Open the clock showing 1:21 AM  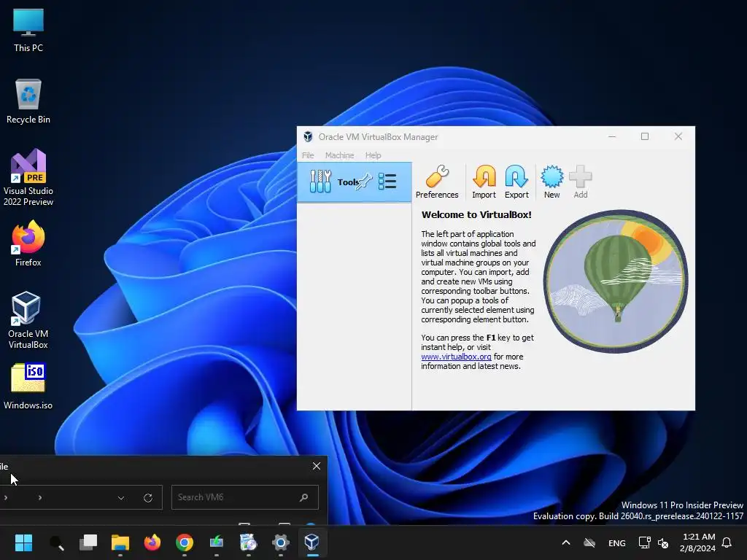point(698,542)
